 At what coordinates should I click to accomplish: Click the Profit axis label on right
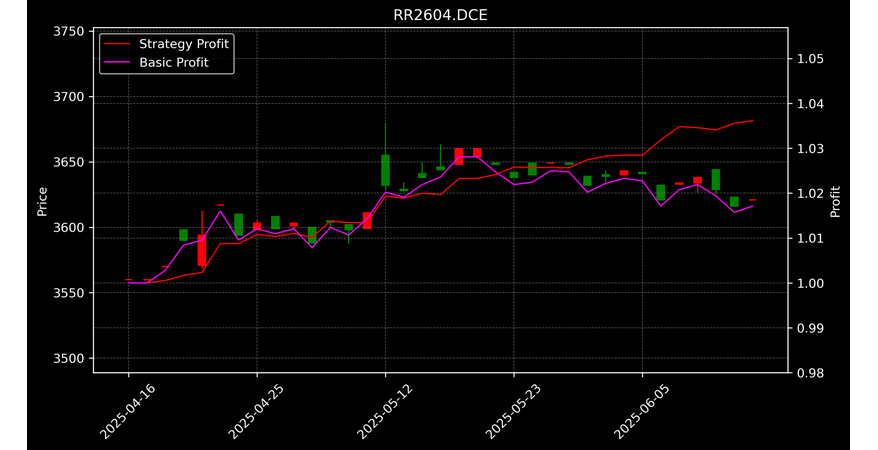(835, 201)
